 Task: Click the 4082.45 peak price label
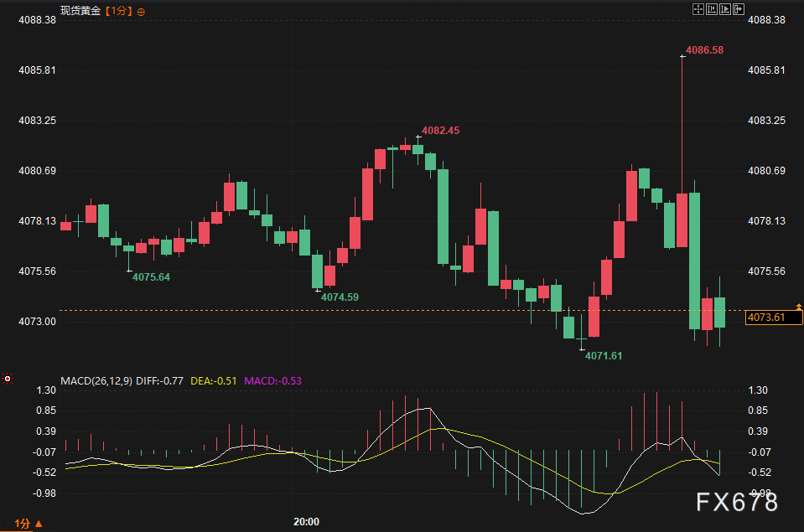pos(440,131)
